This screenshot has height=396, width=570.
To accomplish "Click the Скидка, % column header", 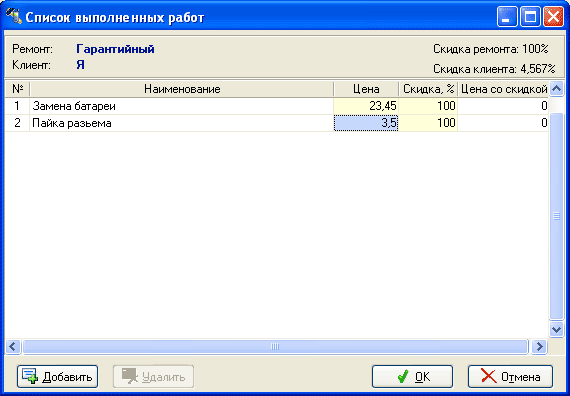I will [x=428, y=89].
